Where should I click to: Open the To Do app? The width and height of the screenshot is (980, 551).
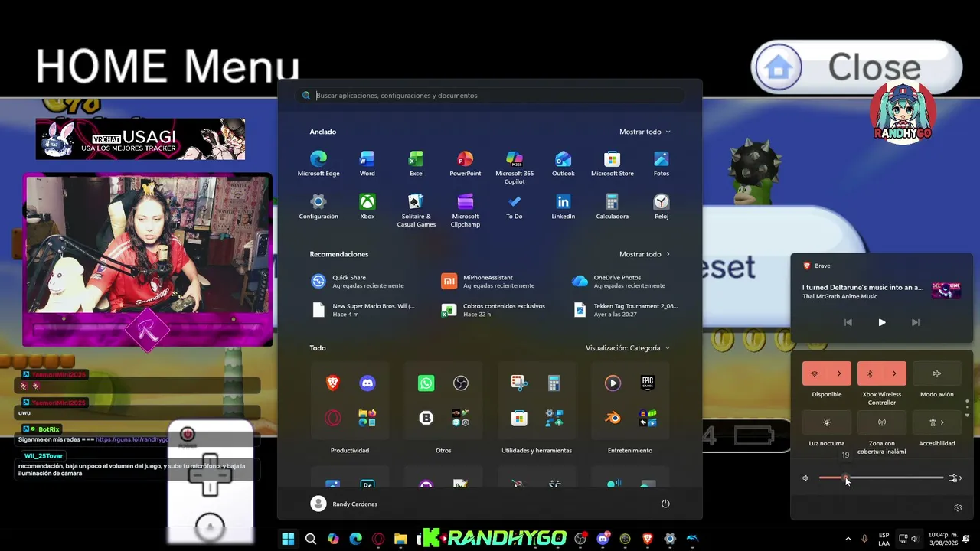pyautogui.click(x=514, y=207)
